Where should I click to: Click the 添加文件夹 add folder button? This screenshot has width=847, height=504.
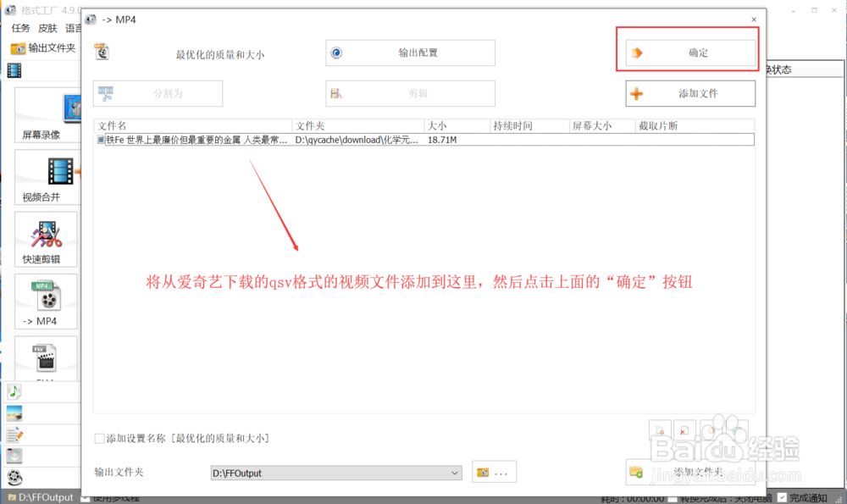click(x=690, y=472)
